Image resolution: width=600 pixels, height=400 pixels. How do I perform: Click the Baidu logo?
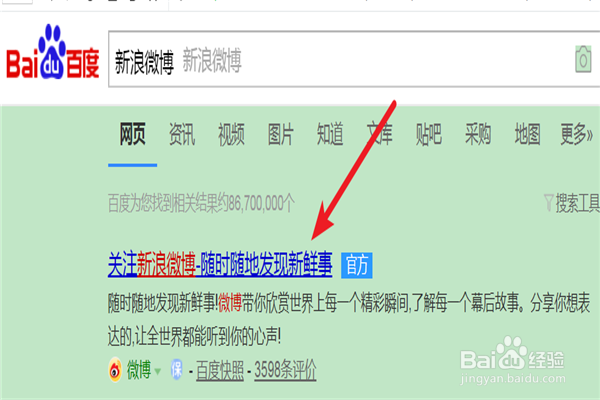tap(53, 52)
